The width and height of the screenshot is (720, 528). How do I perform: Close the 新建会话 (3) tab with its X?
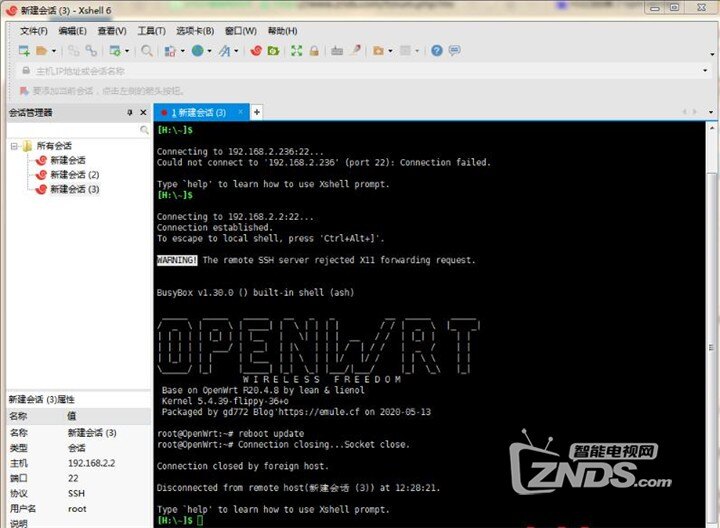(241, 112)
